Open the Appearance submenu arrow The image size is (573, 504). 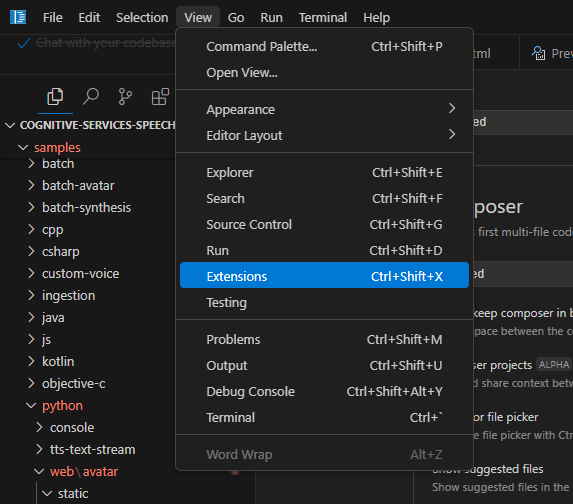(x=452, y=108)
